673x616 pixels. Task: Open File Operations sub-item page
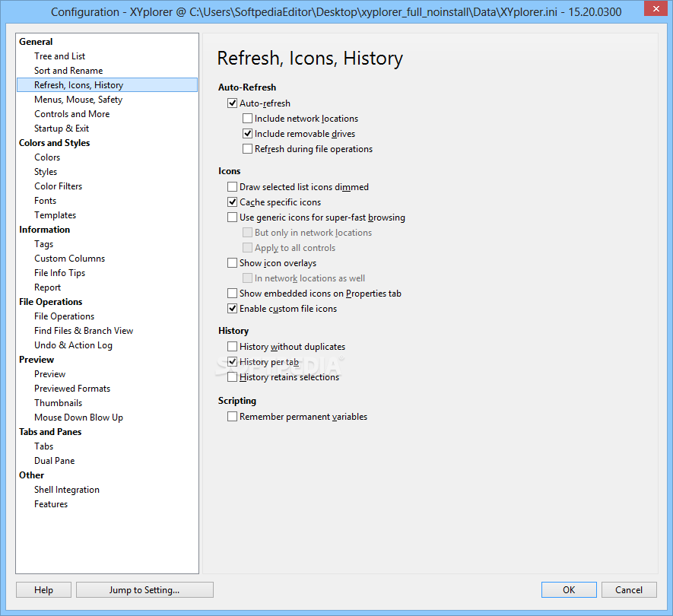click(65, 316)
